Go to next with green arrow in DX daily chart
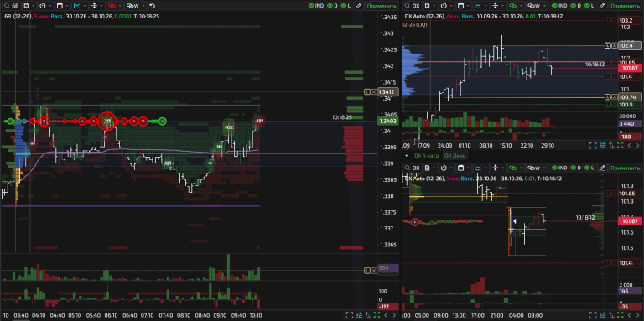The width and height of the screenshot is (644, 321). click(637, 145)
